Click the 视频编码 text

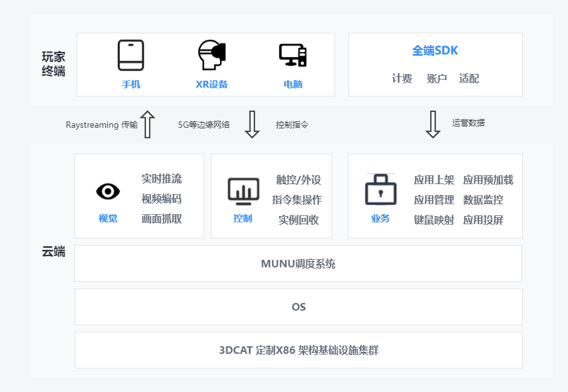[x=162, y=199]
